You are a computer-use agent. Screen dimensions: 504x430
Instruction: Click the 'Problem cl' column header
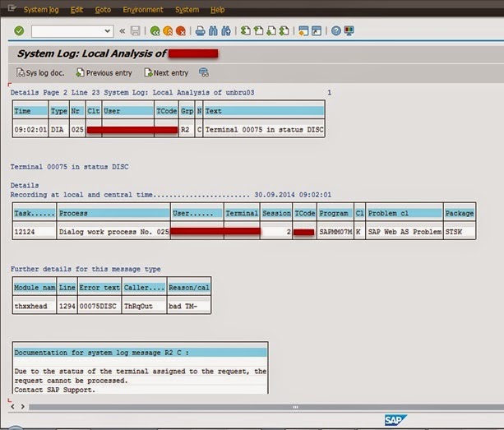[405, 213]
